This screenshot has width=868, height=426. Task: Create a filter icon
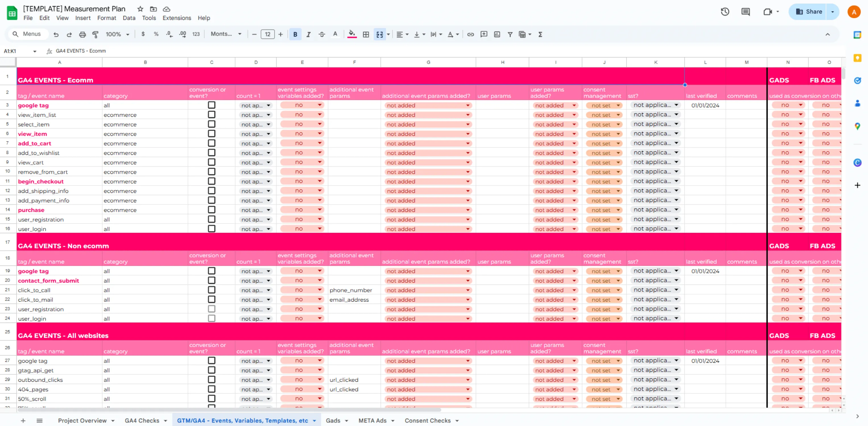tap(510, 34)
